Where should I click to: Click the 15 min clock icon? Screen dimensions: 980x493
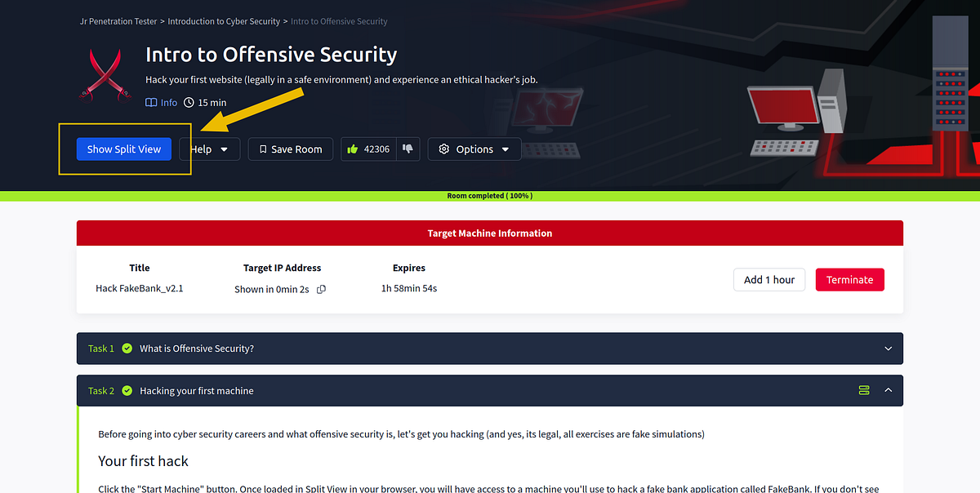pyautogui.click(x=189, y=102)
